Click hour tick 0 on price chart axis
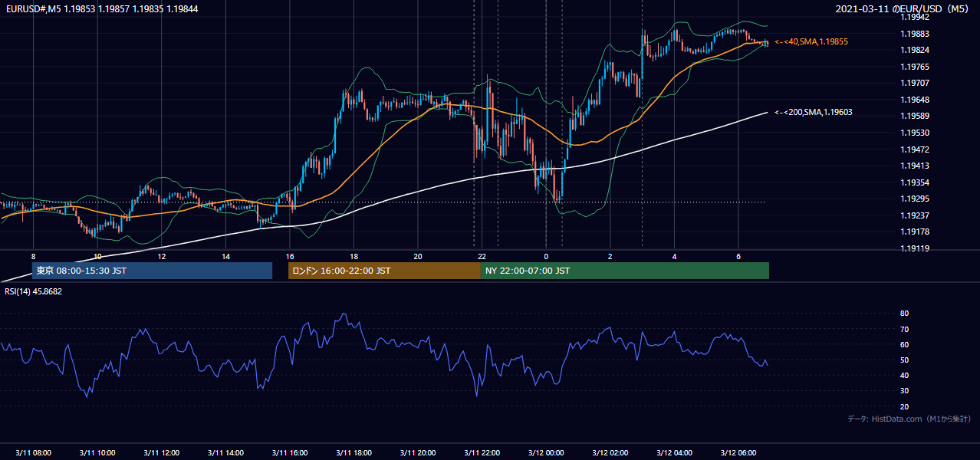Viewport: 980px width, 460px height. 546,256
